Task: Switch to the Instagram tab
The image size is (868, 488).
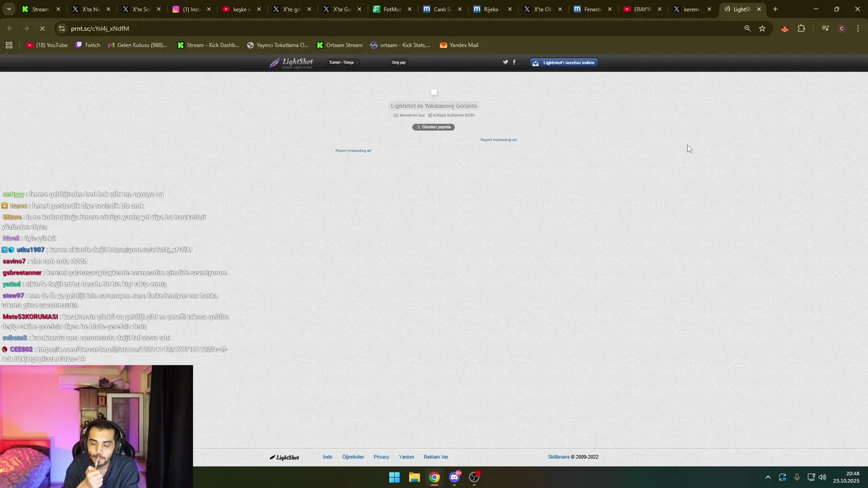Action: coord(190,9)
